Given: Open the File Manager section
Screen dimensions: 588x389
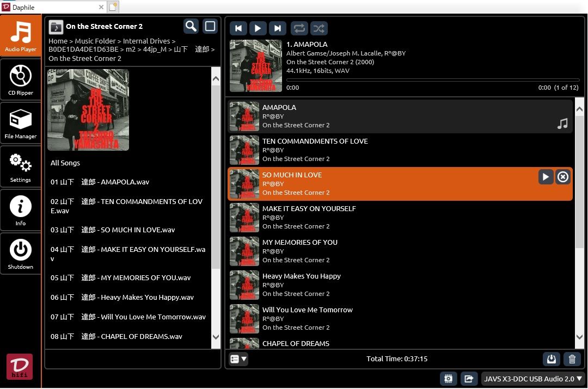Looking at the screenshot, I should pyautogui.click(x=21, y=123).
